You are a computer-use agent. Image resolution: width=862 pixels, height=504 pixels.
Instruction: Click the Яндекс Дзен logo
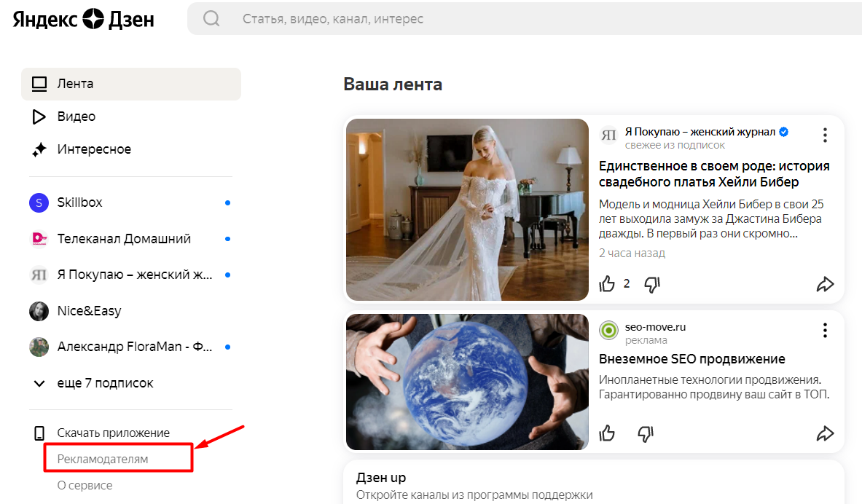coord(83,19)
